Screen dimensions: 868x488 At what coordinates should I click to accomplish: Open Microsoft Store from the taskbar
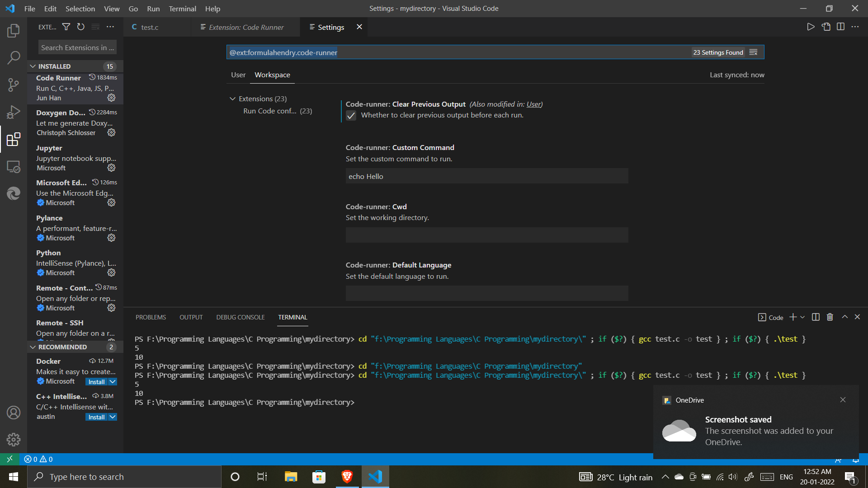[x=319, y=477]
